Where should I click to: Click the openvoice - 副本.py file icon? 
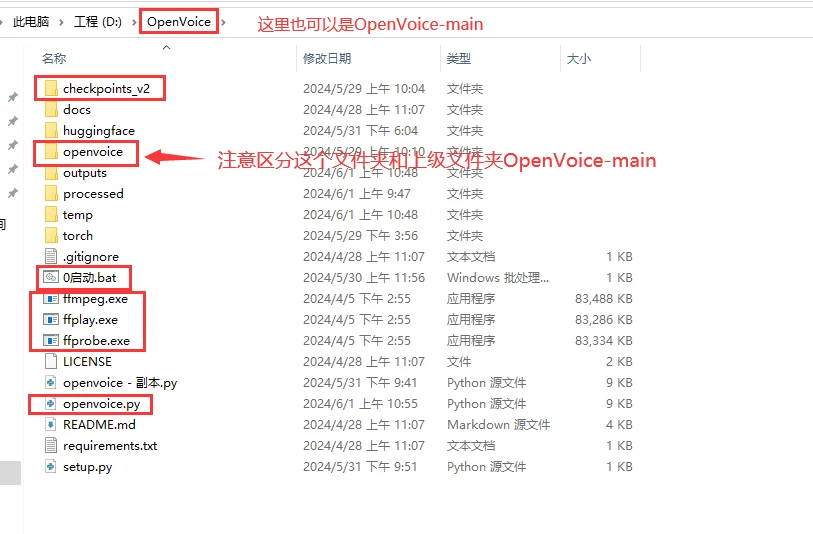[x=51, y=383]
